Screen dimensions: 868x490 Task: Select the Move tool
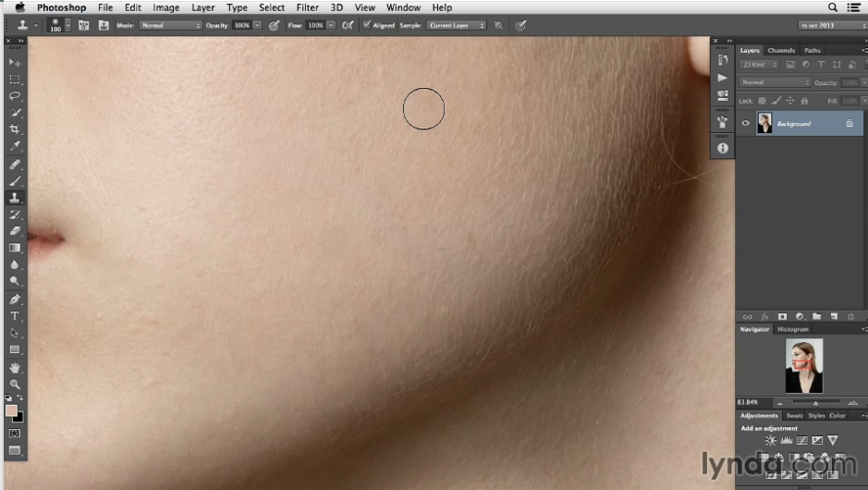click(x=15, y=63)
